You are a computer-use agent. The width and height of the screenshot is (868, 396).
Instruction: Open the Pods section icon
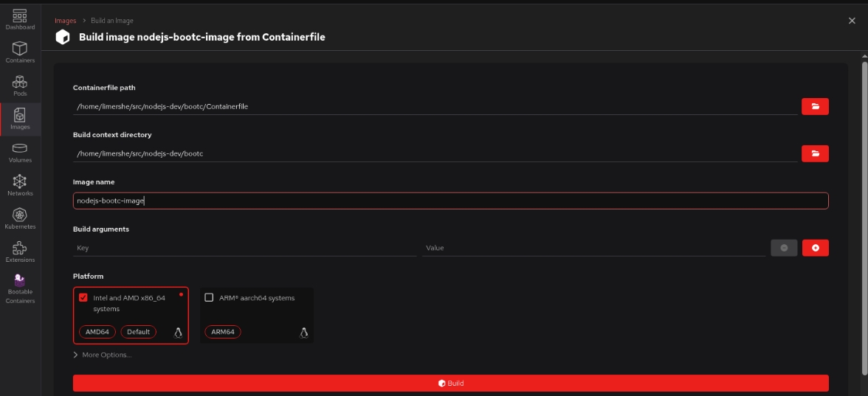20,85
